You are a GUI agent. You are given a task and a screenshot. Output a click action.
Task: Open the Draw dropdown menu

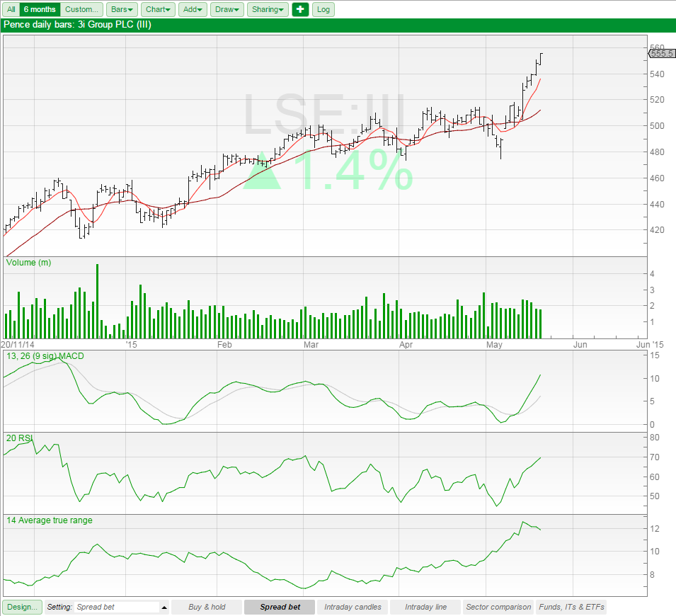(227, 9)
